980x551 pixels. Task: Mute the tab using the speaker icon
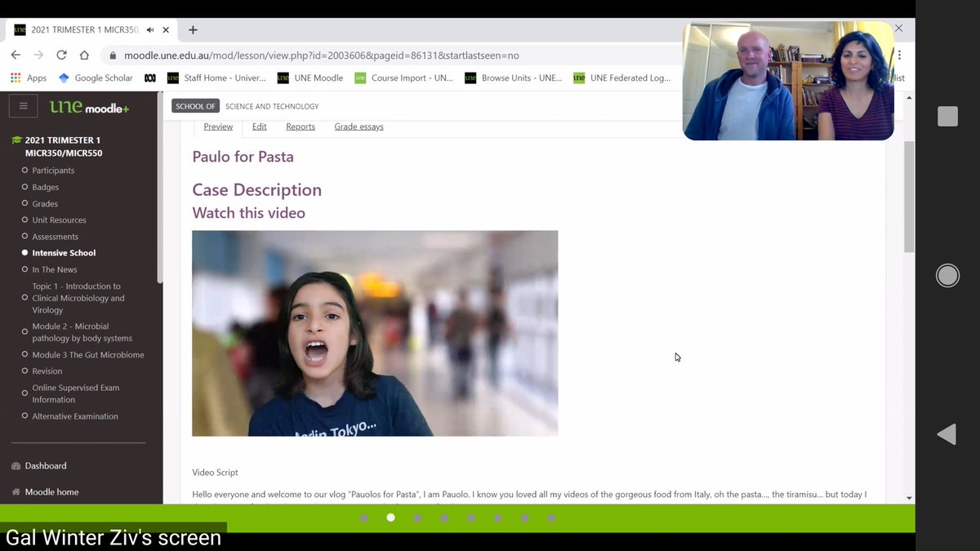tap(150, 30)
